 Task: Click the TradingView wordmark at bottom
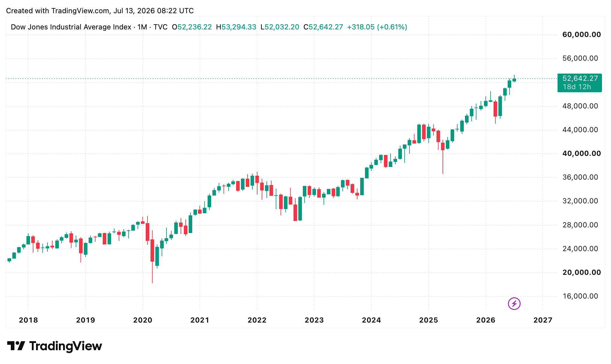click(65, 346)
